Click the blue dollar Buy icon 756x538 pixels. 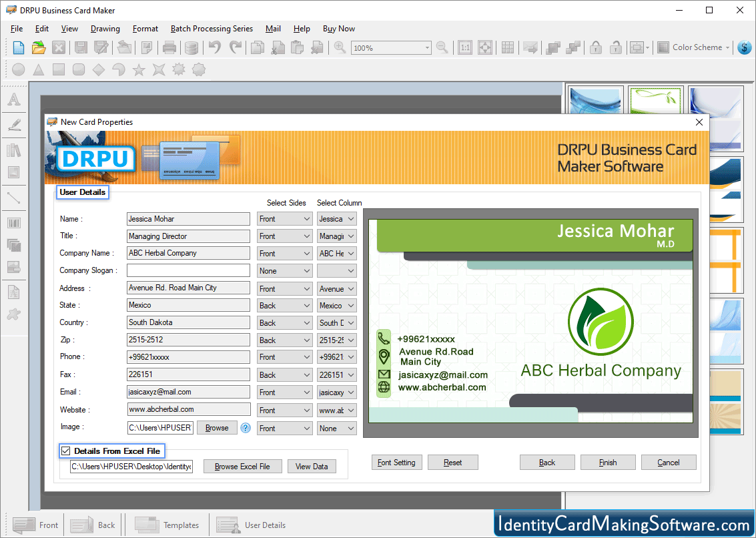(745, 47)
